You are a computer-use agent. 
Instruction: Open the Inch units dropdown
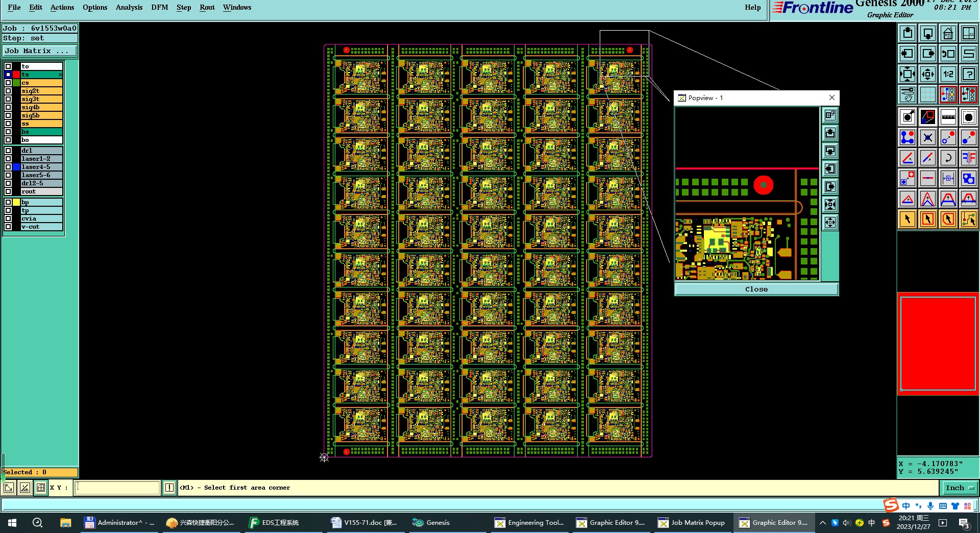pyautogui.click(x=960, y=488)
